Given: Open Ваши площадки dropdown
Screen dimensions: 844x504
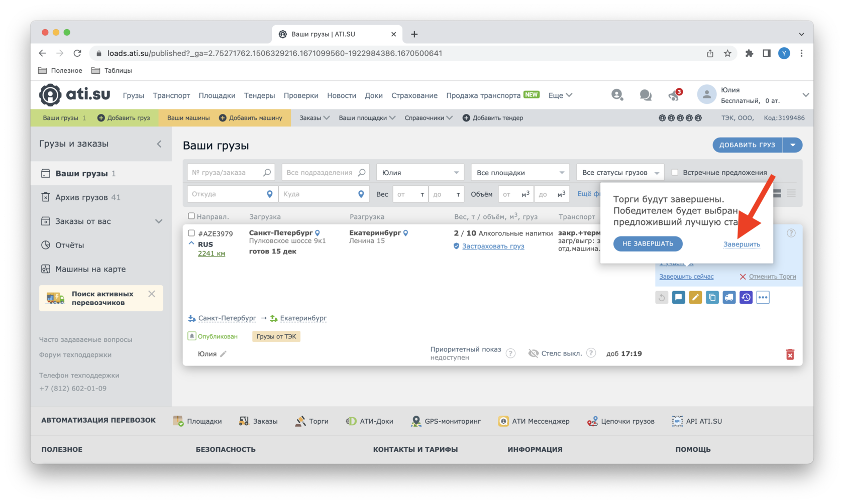Looking at the screenshot, I should tap(367, 118).
